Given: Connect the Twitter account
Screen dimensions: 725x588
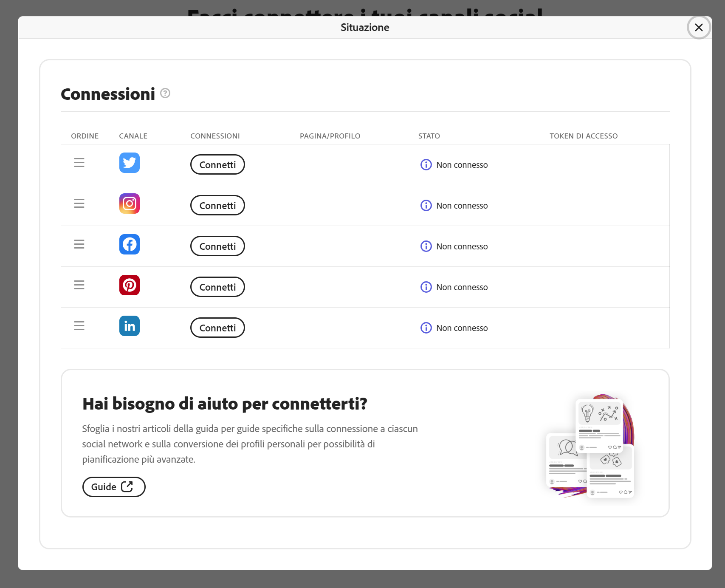Looking at the screenshot, I should pos(217,164).
